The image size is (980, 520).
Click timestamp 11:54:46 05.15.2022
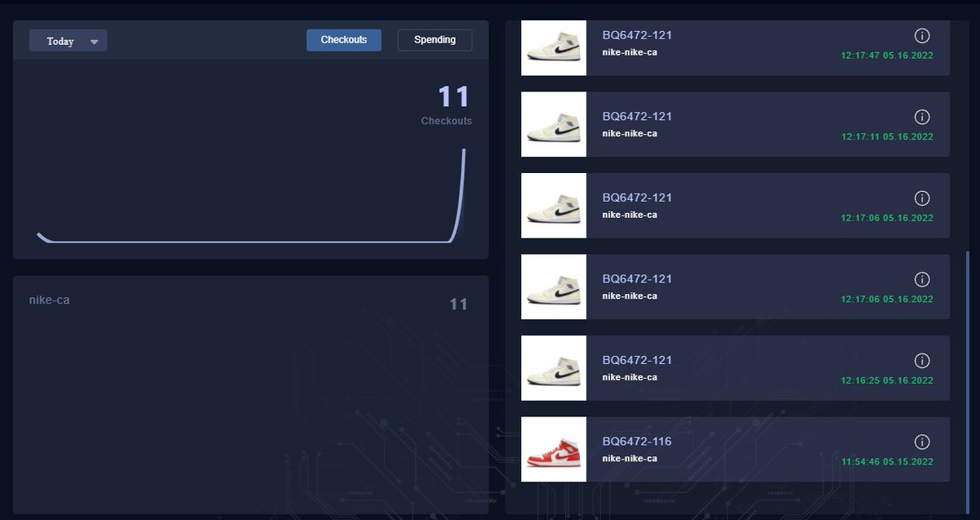tap(887, 462)
